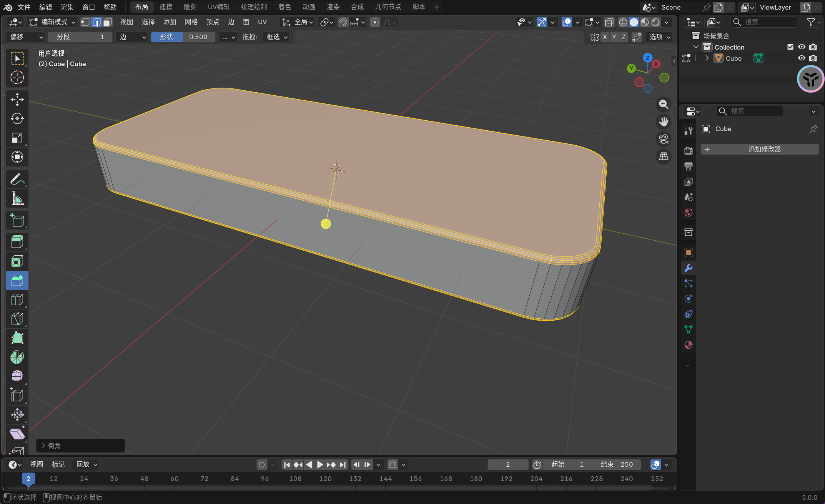The width and height of the screenshot is (825, 504).
Task: Switch to face select mode
Action: [108, 22]
